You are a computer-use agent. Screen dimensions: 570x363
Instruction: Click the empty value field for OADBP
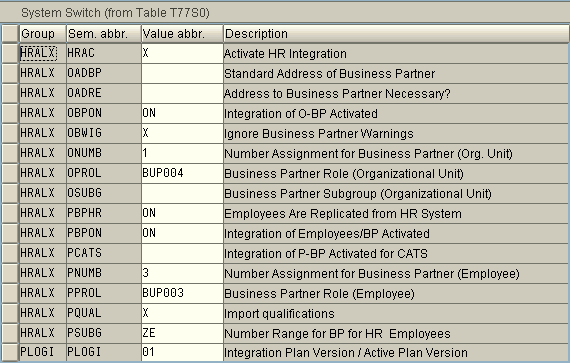pos(182,73)
